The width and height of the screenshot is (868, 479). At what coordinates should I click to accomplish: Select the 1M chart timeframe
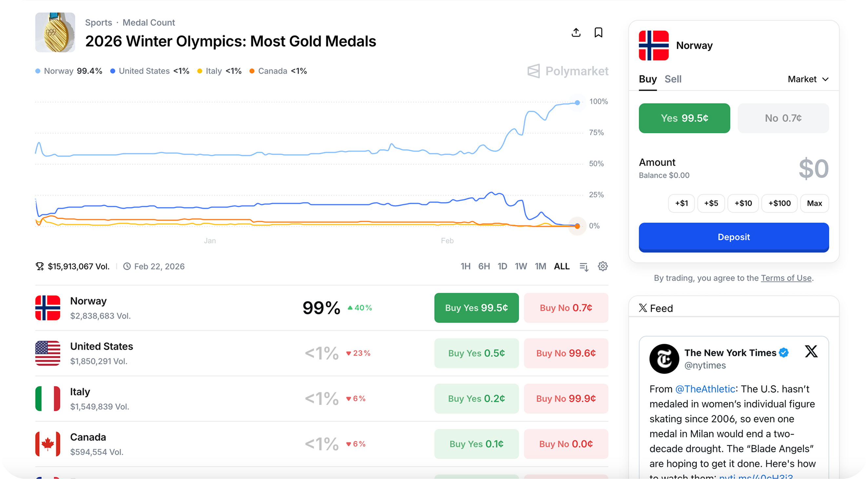pos(541,266)
